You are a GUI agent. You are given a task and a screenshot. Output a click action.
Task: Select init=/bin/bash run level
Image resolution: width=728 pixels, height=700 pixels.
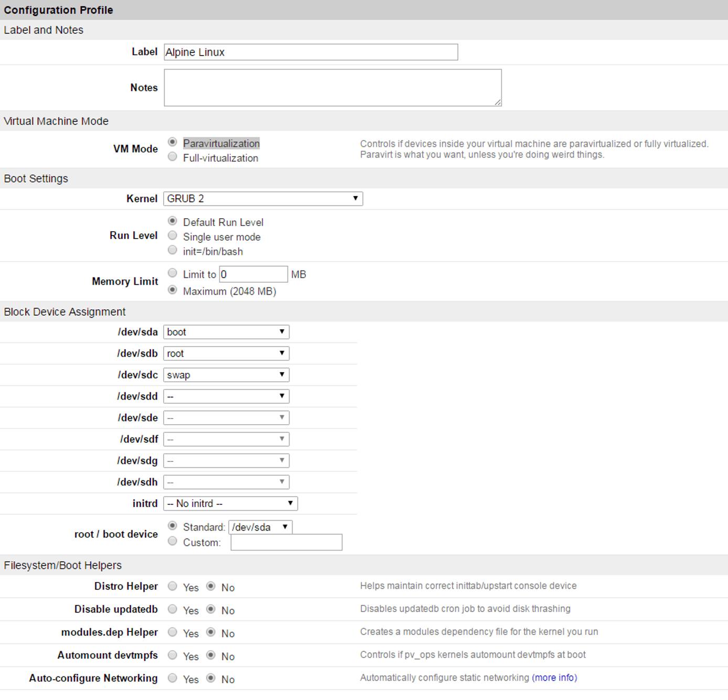[x=173, y=250]
